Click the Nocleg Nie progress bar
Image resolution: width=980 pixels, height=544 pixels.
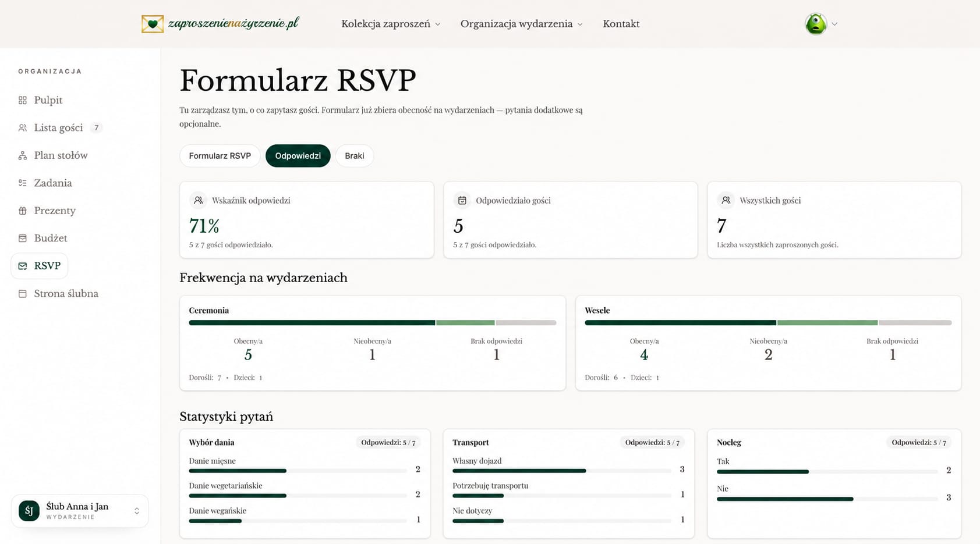pyautogui.click(x=827, y=499)
